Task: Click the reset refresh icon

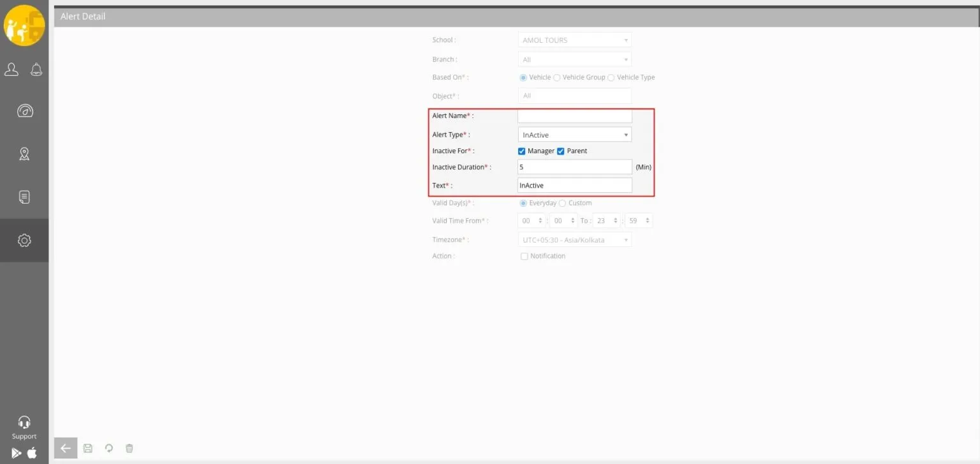Action: click(109, 448)
